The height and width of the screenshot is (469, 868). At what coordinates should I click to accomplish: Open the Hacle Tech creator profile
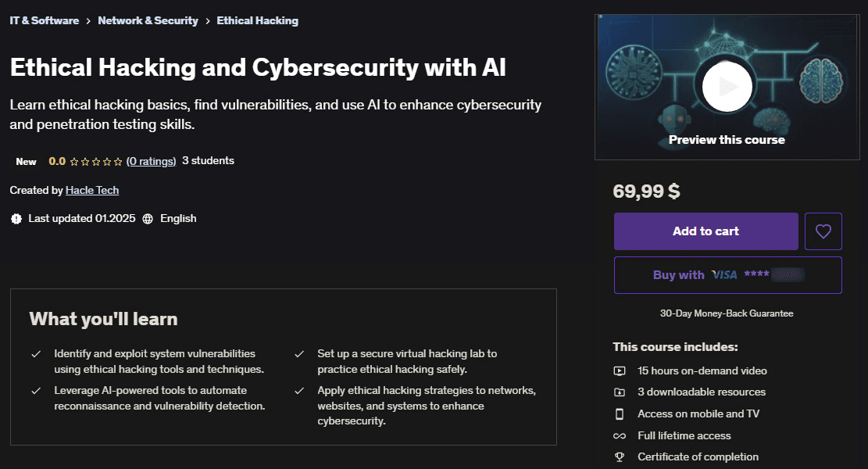[92, 190]
